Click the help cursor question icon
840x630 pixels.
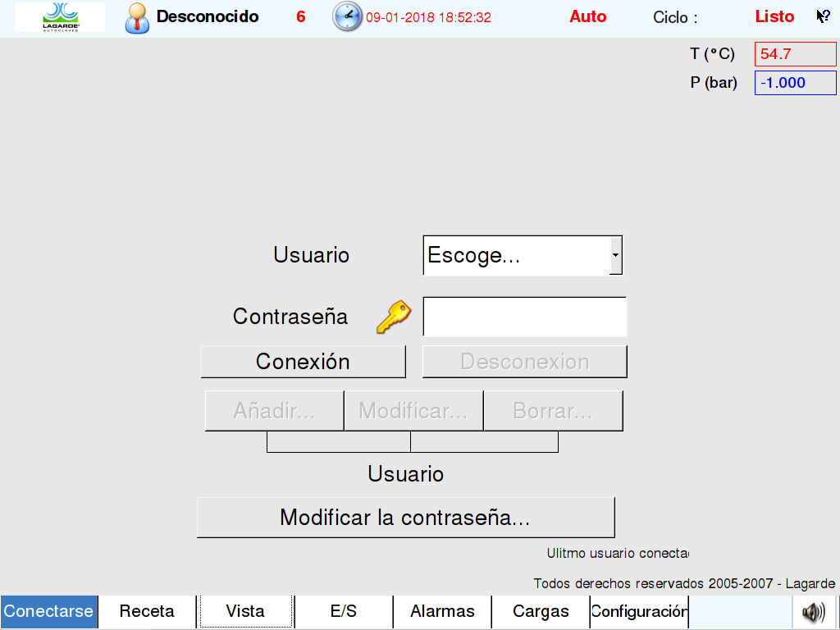[824, 16]
